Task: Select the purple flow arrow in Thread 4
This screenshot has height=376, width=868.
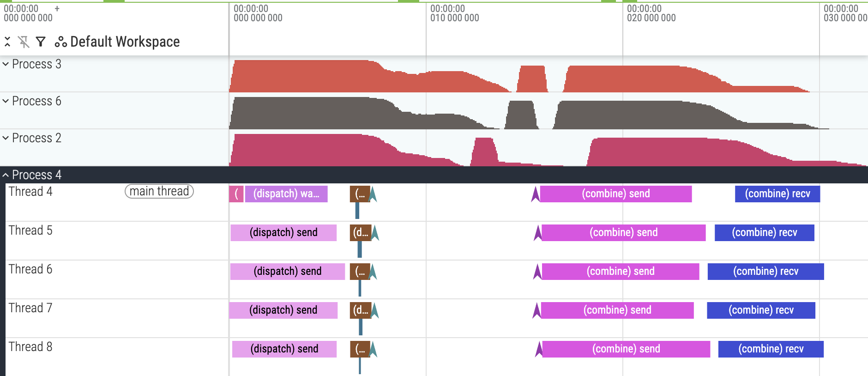Action: coord(535,194)
